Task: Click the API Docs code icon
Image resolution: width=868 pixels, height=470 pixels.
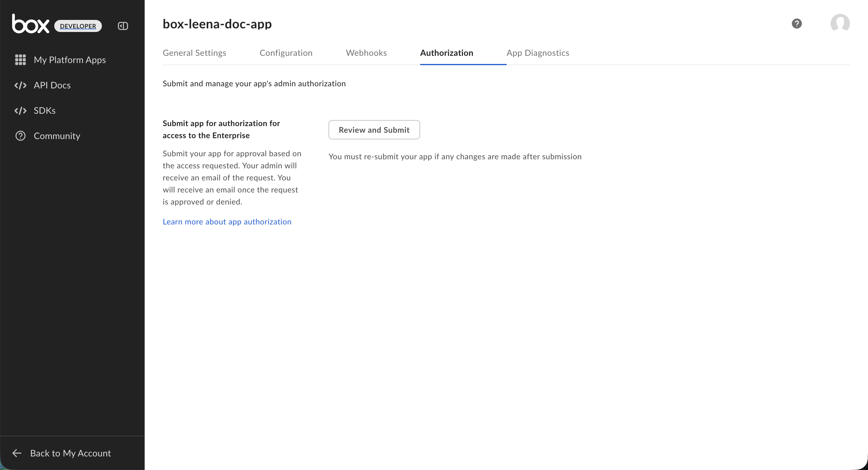Action: click(x=20, y=85)
